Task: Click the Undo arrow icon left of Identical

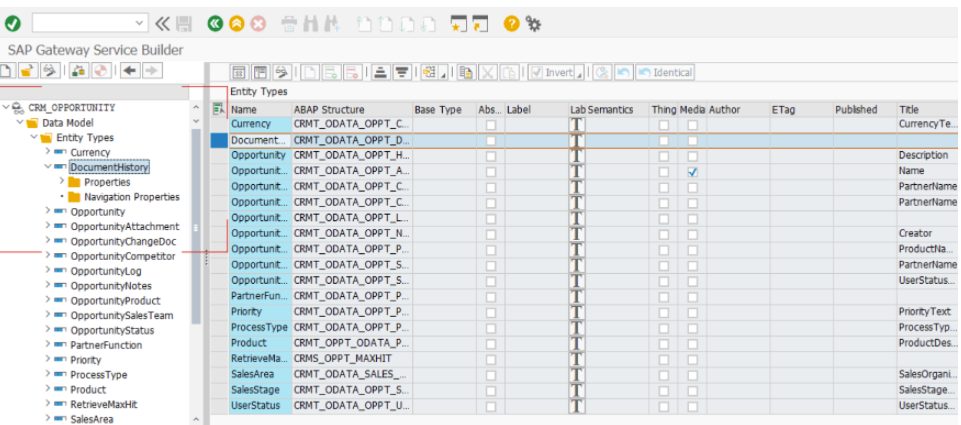Action: coord(623,72)
